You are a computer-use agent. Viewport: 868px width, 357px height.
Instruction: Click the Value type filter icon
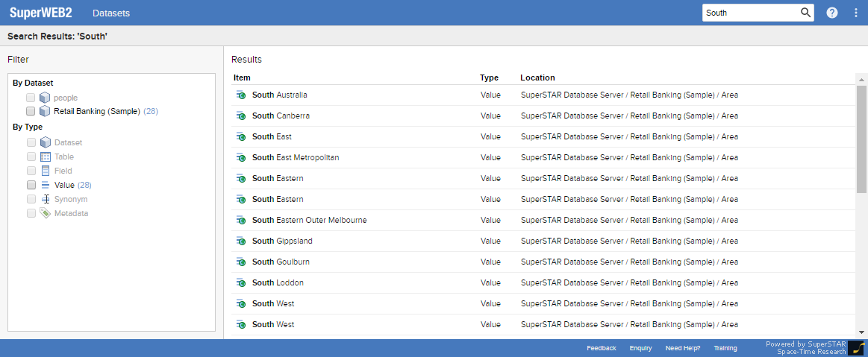point(46,185)
